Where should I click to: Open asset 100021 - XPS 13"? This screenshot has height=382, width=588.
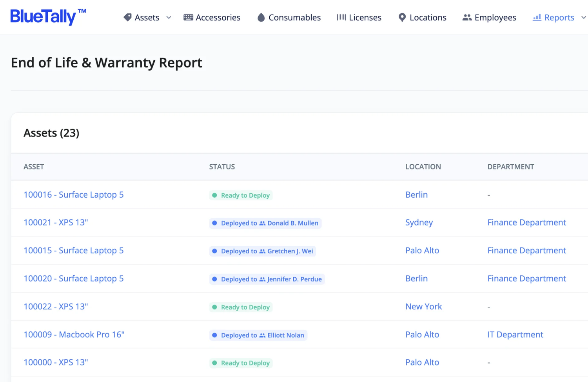click(56, 222)
